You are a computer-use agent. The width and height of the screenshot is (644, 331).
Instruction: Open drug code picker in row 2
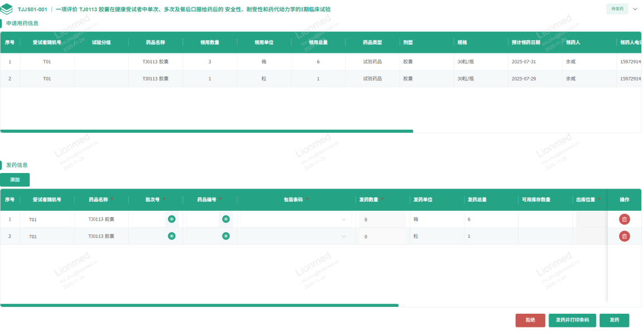pos(226,236)
